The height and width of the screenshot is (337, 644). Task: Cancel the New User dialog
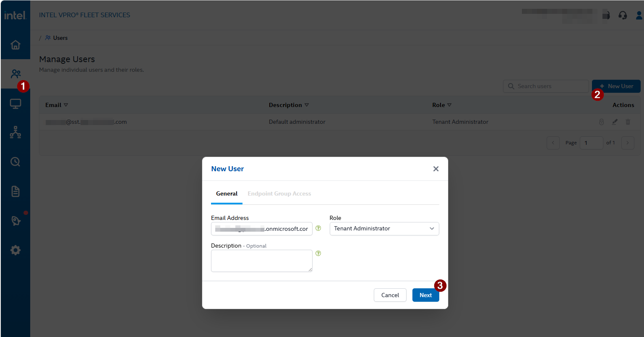click(390, 295)
